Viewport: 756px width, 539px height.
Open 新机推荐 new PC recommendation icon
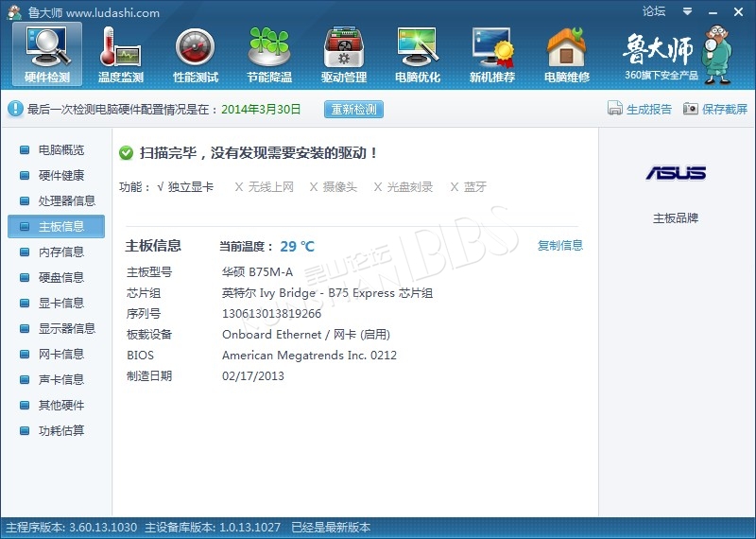coord(492,54)
